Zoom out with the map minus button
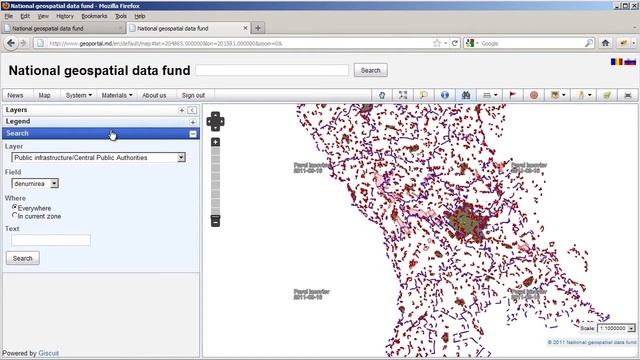 pos(215,221)
